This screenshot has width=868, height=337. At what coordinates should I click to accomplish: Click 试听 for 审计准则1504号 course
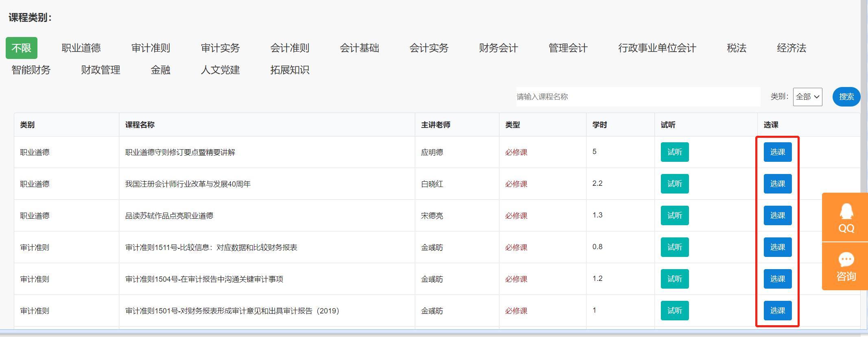pos(674,279)
